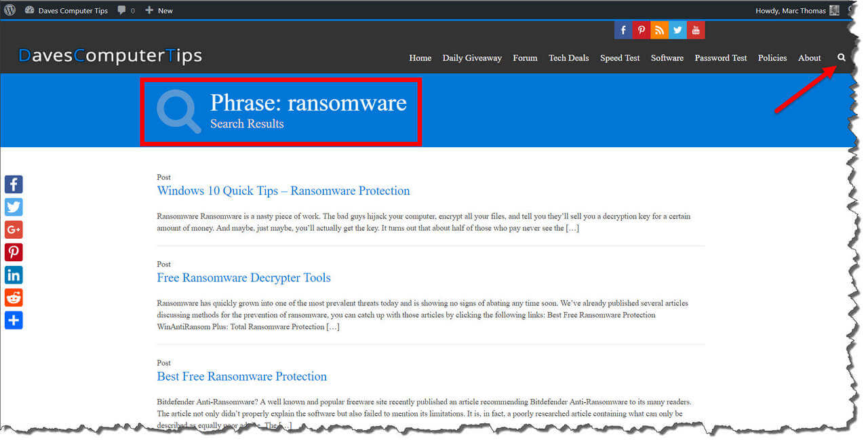
Task: Click the YouTube icon in the header
Action: (x=695, y=30)
